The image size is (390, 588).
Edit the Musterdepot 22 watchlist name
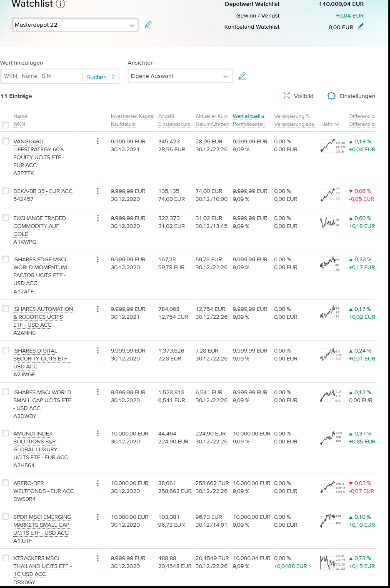[x=148, y=25]
